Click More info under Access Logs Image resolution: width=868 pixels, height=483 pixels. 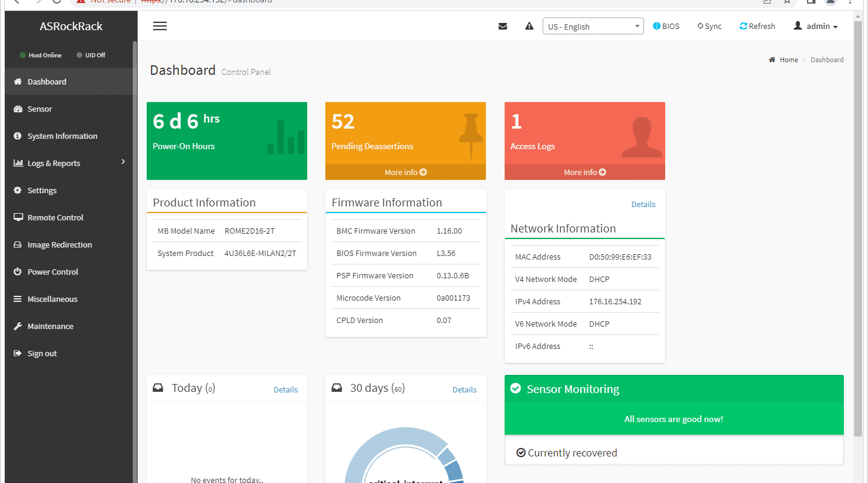tap(585, 172)
